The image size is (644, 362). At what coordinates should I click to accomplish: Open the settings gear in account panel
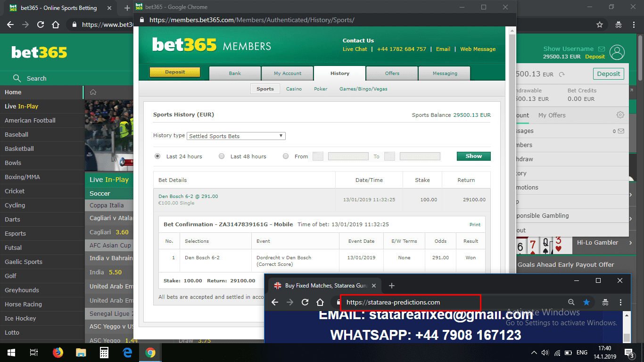pyautogui.click(x=620, y=115)
